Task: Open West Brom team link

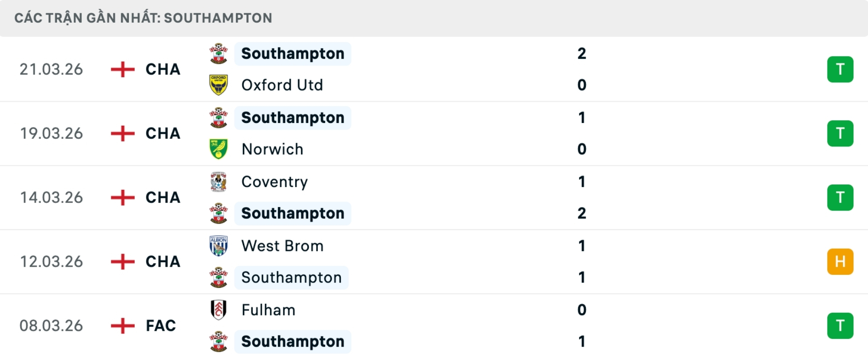Action: coord(282,246)
